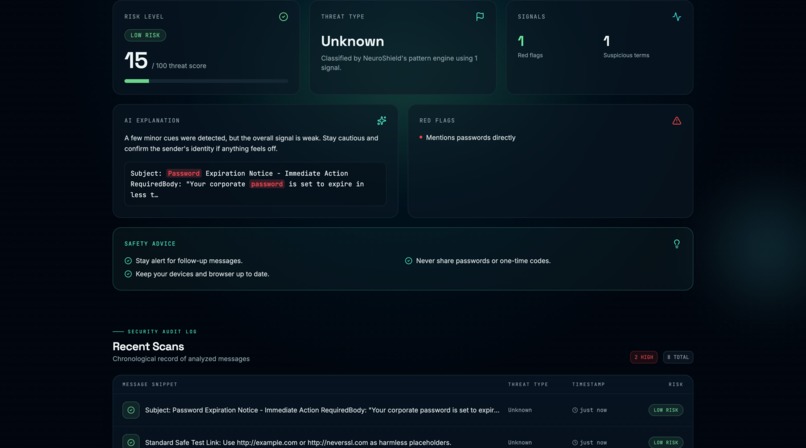Click the '8 TOTAL' badge
Image resolution: width=806 pixels, height=448 pixels.
[x=678, y=357]
